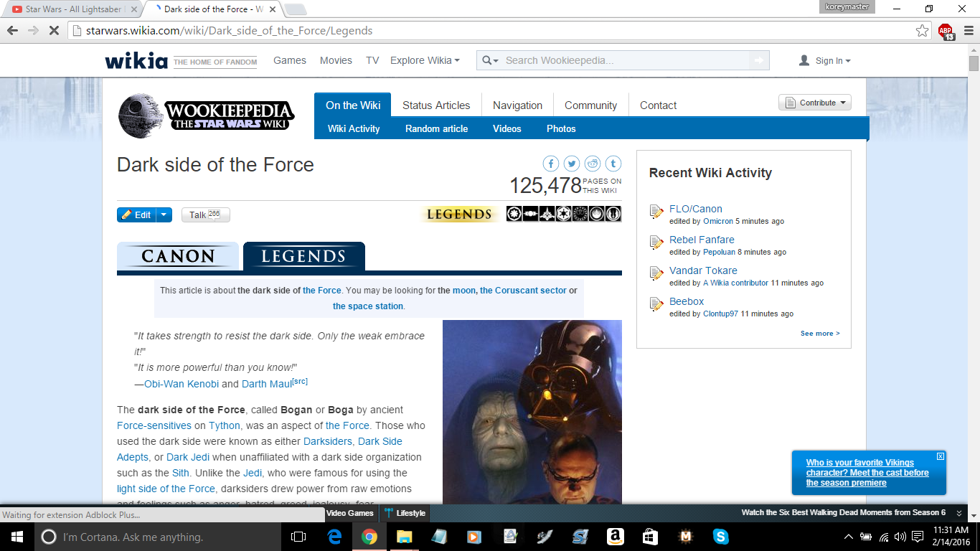Click the Darth Vader and Palpatine image
This screenshot has width=980, height=551.
point(532,412)
